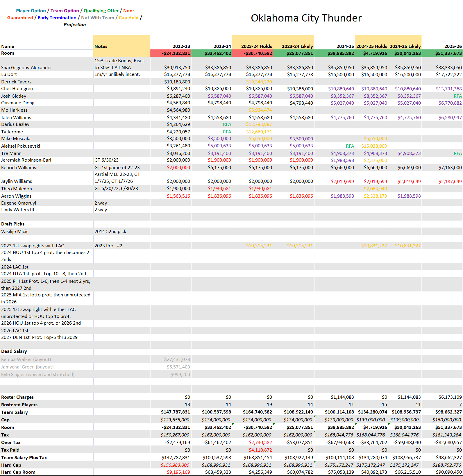Click the red Hard Cap $156,983,000 cell
Viewport: 463px width, 476px height.
175,465
